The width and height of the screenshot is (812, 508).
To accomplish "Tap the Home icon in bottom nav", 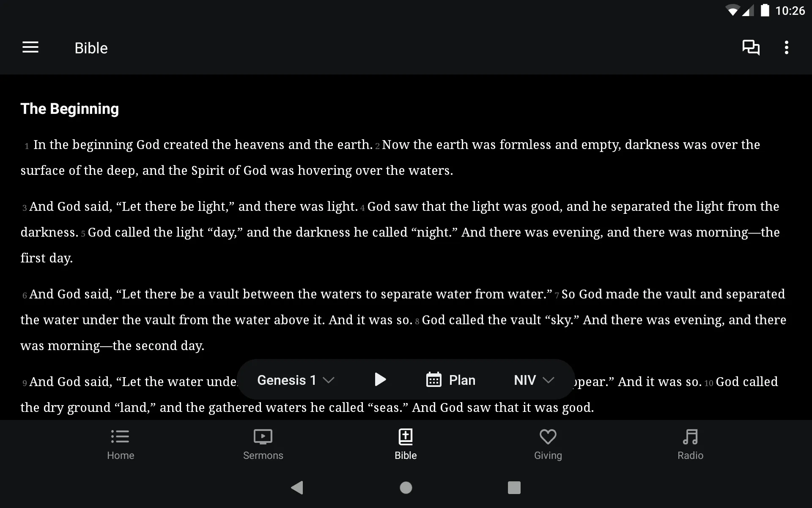I will tap(120, 442).
